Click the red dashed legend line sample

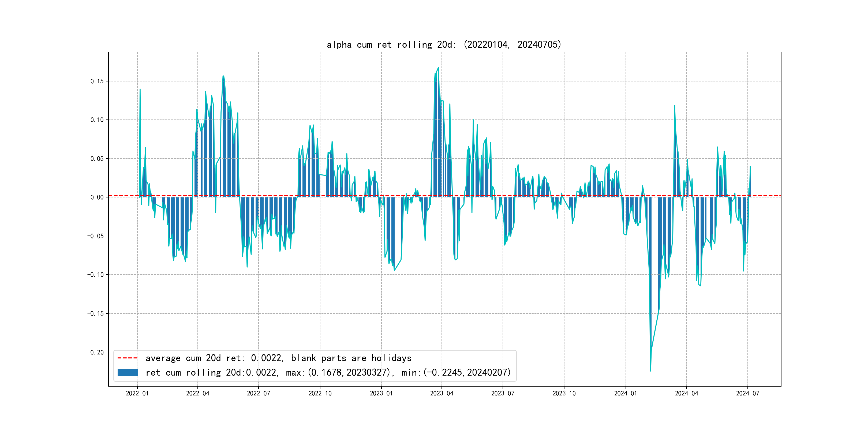tap(127, 358)
